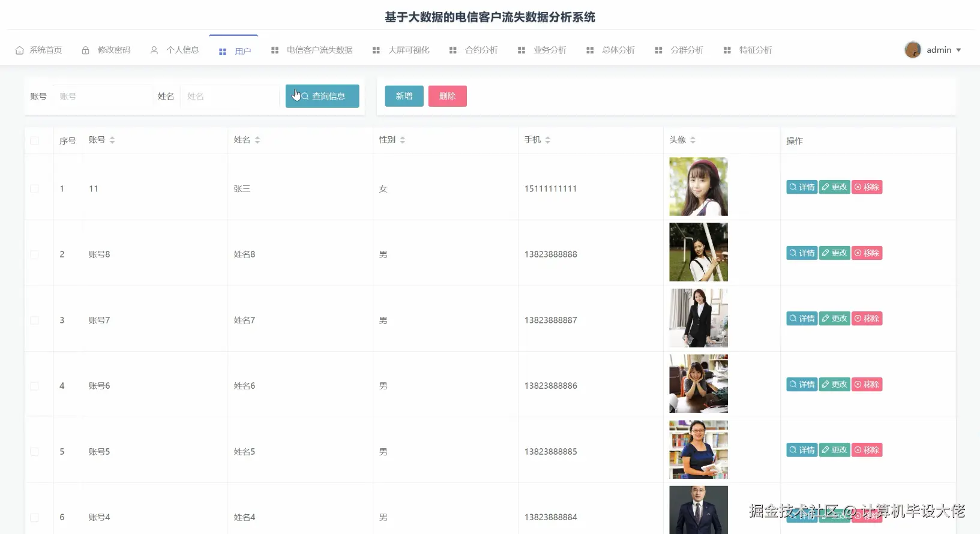Image resolution: width=980 pixels, height=534 pixels.
Task: Click the admin avatar image
Action: pyautogui.click(x=913, y=50)
